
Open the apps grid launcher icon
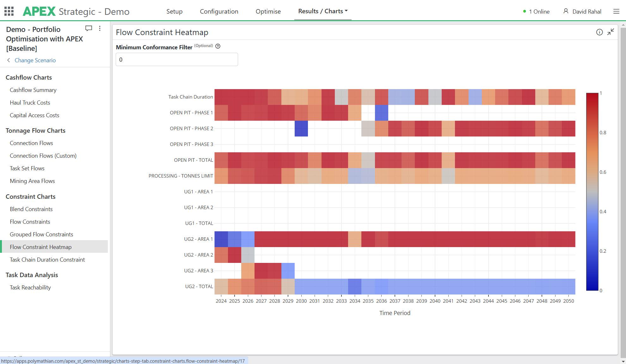[9, 11]
